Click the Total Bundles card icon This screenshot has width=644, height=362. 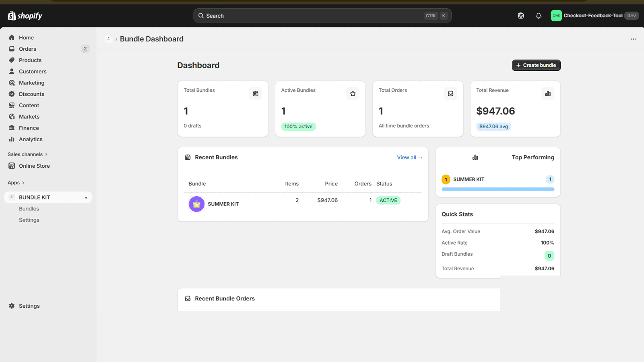pos(256,94)
